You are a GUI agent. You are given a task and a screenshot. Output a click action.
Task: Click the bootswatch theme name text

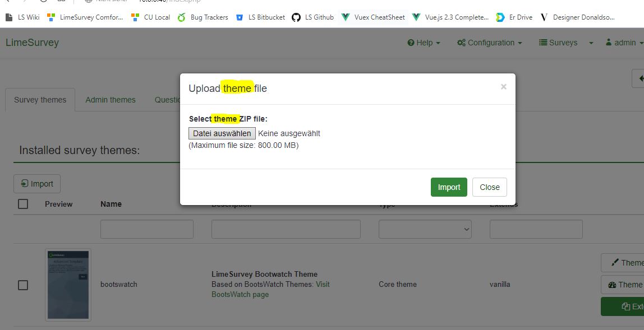(x=119, y=285)
